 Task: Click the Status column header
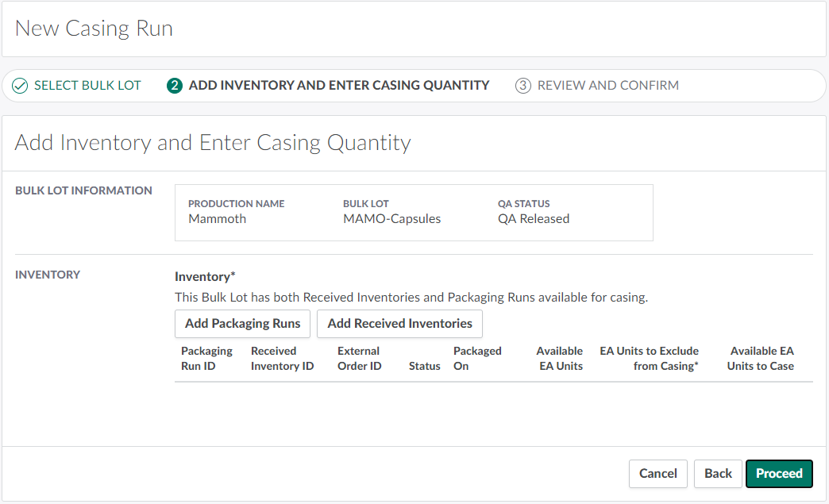(424, 366)
